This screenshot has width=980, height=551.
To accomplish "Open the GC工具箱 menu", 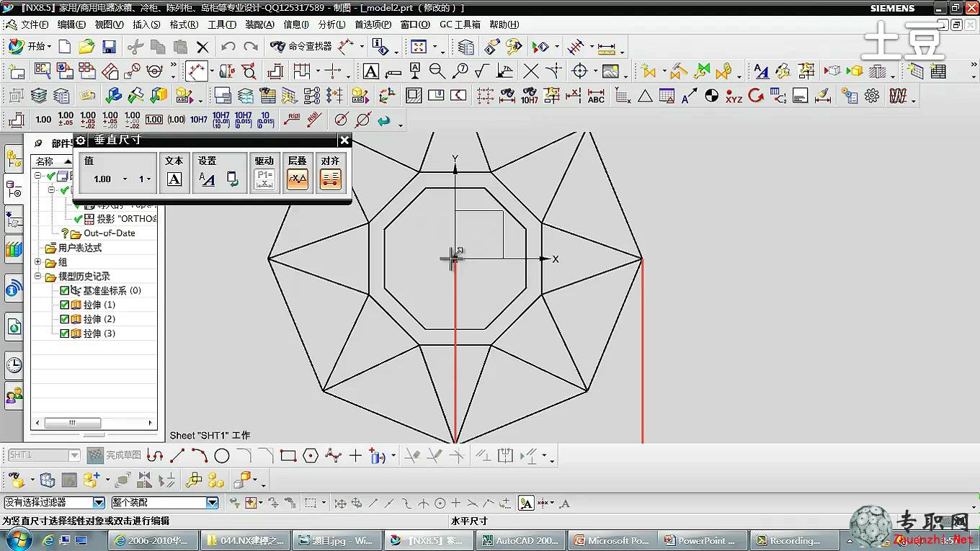I will point(460,24).
